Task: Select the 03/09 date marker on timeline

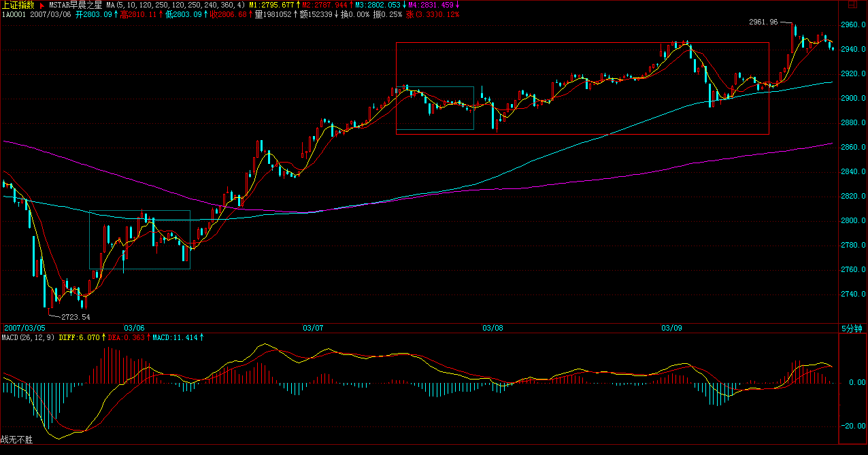Action: tap(671, 328)
